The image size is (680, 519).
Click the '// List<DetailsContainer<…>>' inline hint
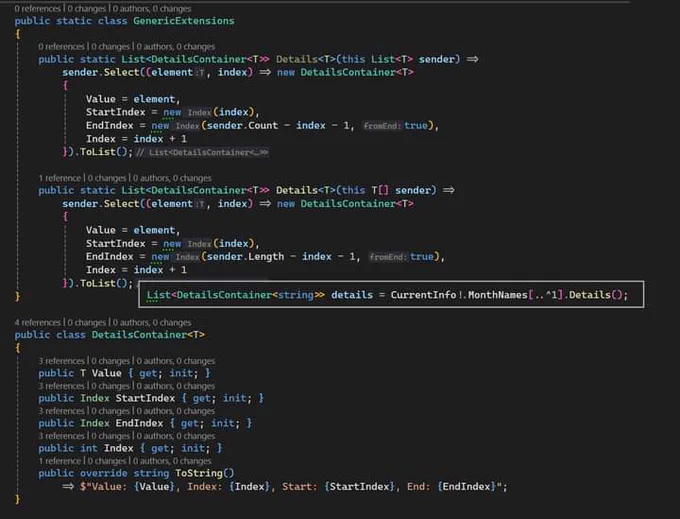(x=202, y=152)
